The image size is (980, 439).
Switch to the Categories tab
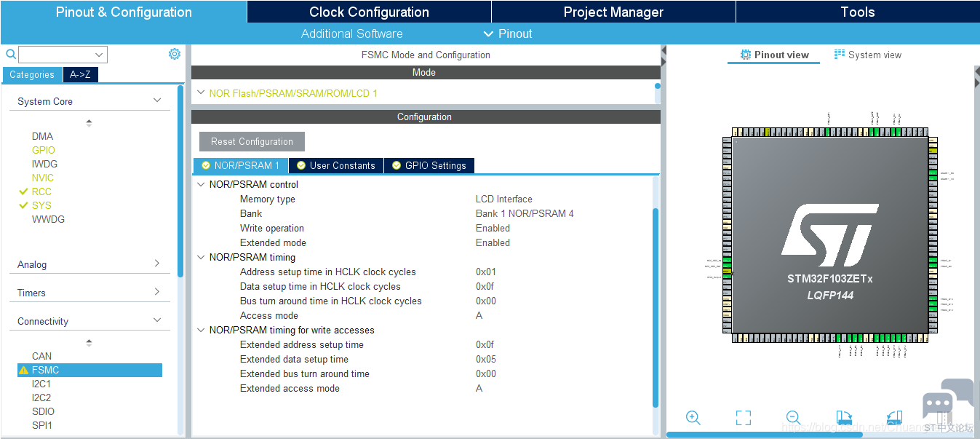click(32, 75)
